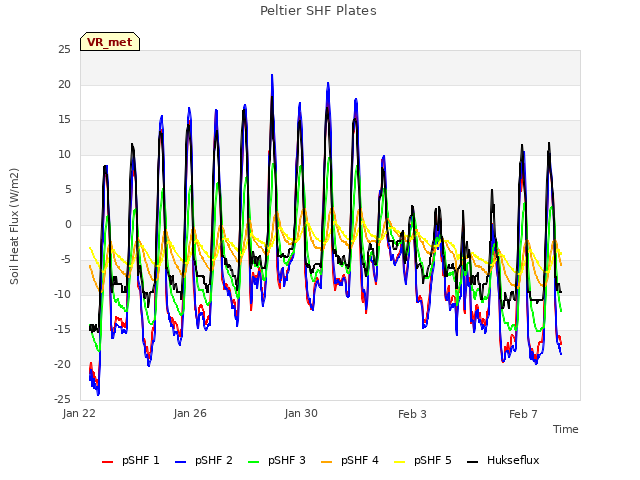The width and height of the screenshot is (640, 480).
Task: Select the Hukseflux legend label
Action: 513,460
